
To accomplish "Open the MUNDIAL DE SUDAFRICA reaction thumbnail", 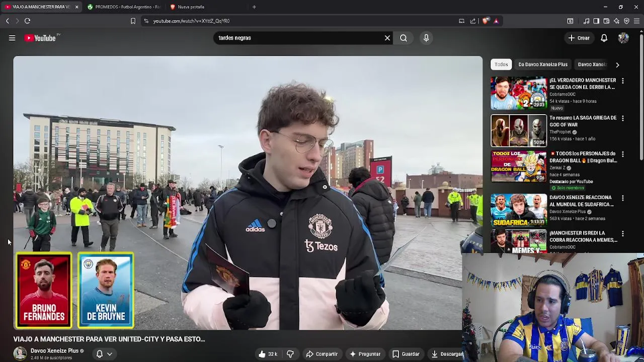I will pos(519,210).
